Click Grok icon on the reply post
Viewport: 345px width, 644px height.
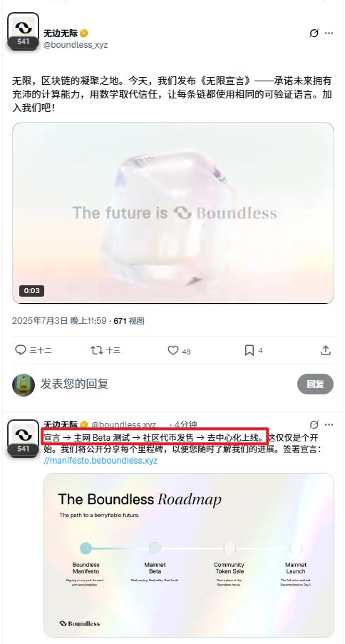tap(314, 424)
